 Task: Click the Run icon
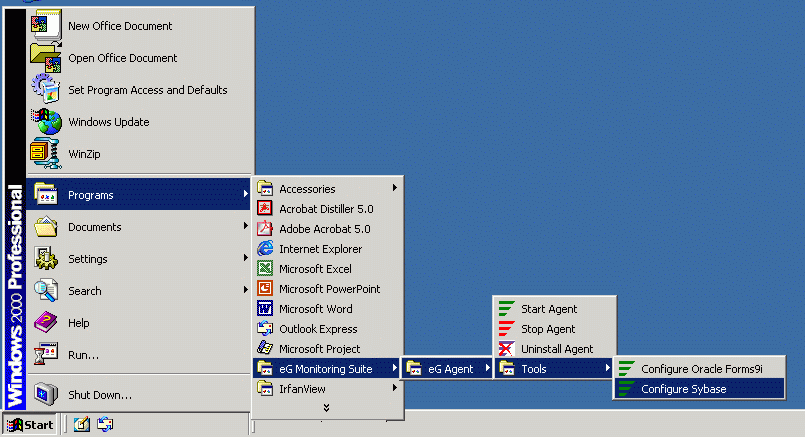pos(46,354)
